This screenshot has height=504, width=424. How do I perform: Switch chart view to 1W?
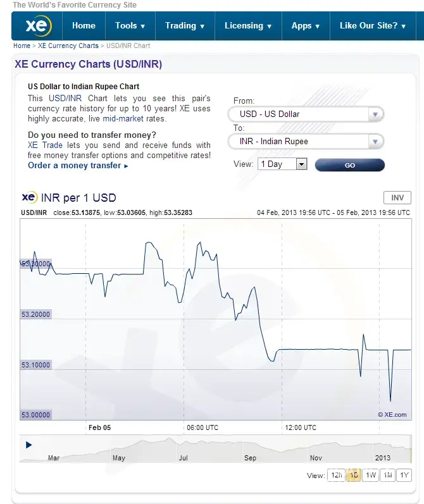point(371,476)
